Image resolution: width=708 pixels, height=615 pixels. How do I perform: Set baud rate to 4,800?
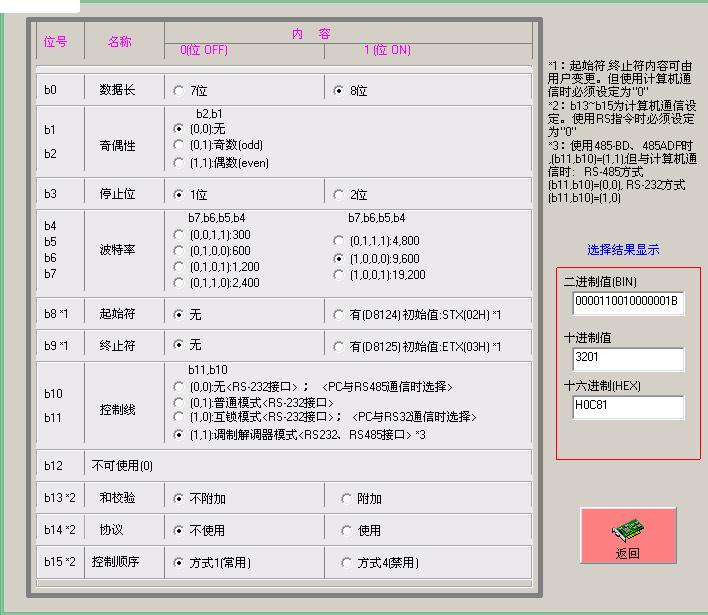tap(339, 241)
